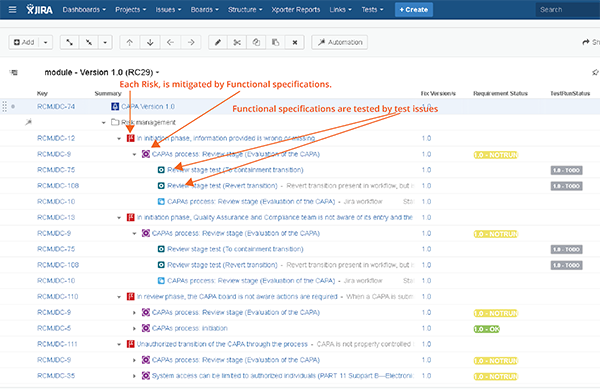Expand the RCMJDC-35 System access row
The height and width of the screenshot is (391, 600).
click(x=134, y=376)
